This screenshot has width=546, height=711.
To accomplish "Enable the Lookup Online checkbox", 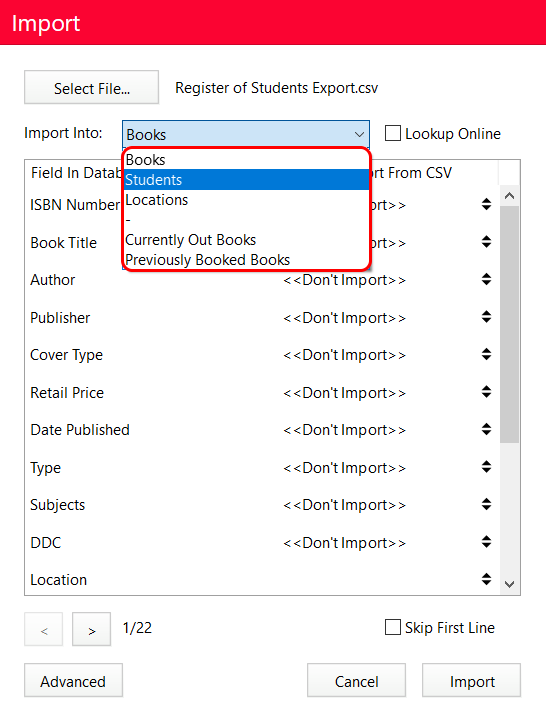I will [x=393, y=134].
